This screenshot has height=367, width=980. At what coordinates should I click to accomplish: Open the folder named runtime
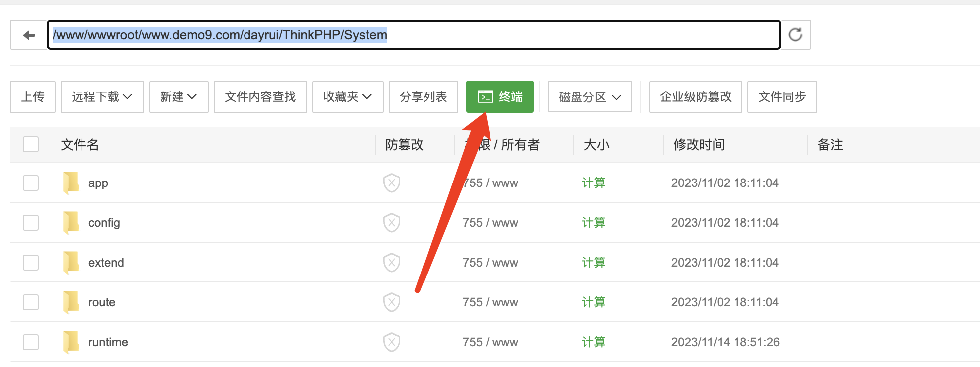click(x=108, y=342)
